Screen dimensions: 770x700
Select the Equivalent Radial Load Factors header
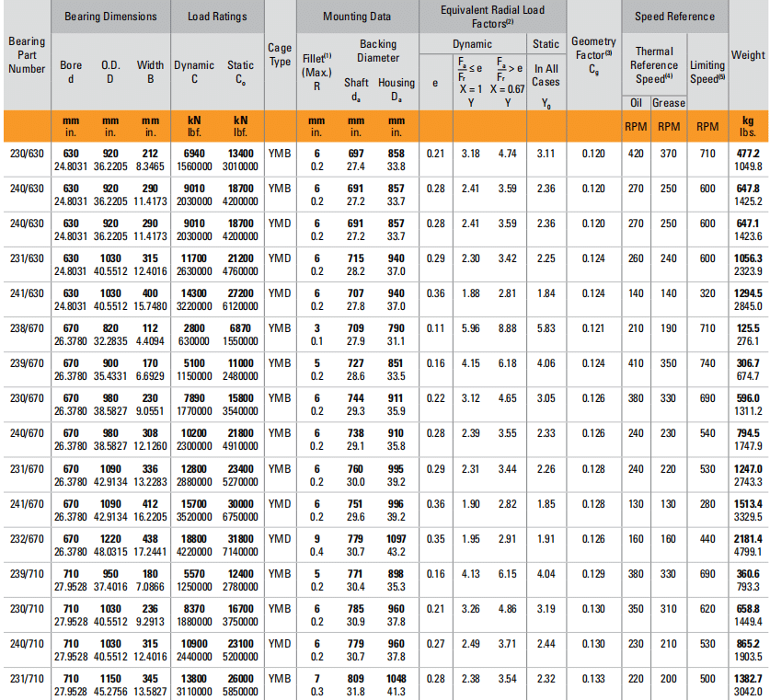[x=490, y=16]
